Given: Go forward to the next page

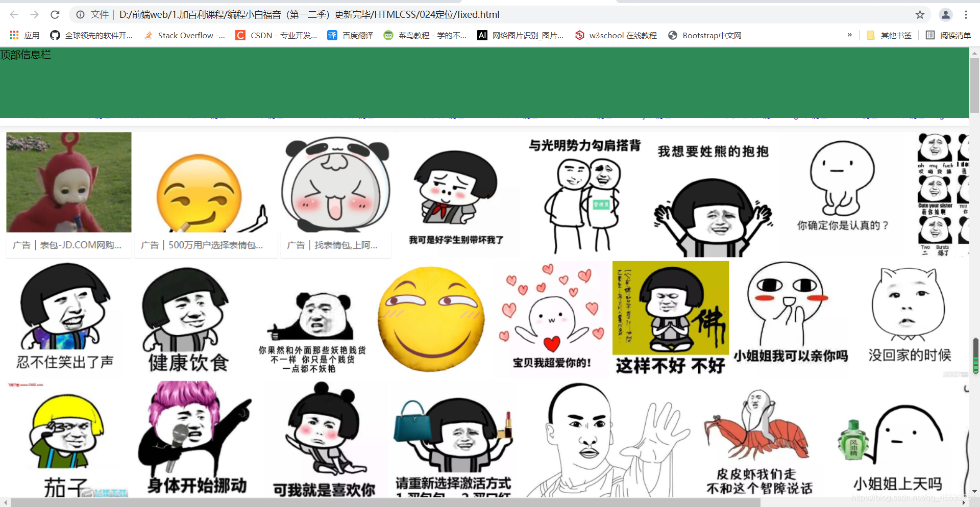Looking at the screenshot, I should 34,15.
